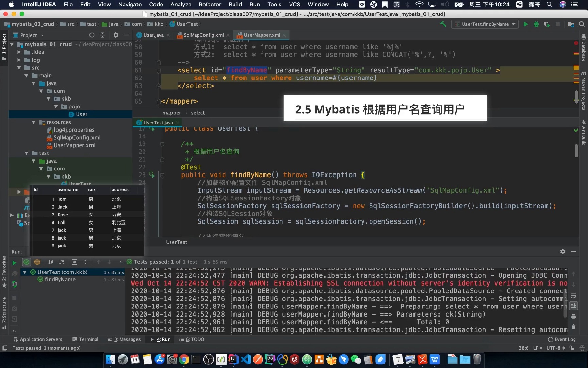Image resolution: width=588 pixels, height=368 pixels.
Task: Toggle sort tests by duration
Action: coord(61,262)
